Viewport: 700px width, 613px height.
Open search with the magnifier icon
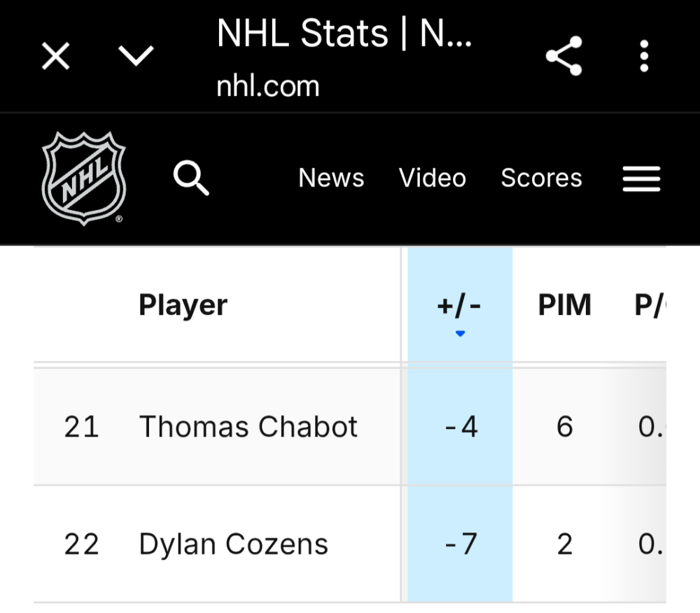pyautogui.click(x=191, y=179)
